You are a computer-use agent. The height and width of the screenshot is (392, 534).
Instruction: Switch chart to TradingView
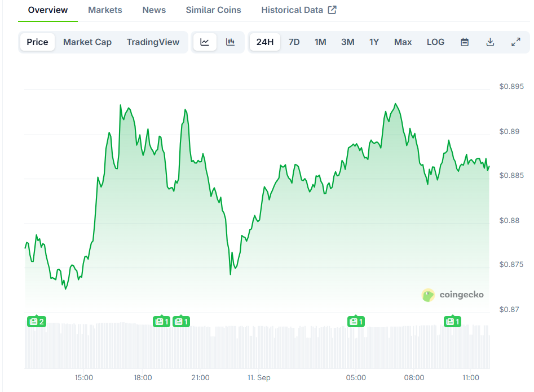click(153, 42)
